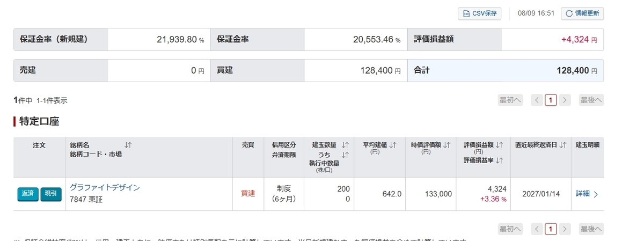Screen dimensions: 644x241
Task: Go to previous page in top pagination
Action: (x=537, y=100)
